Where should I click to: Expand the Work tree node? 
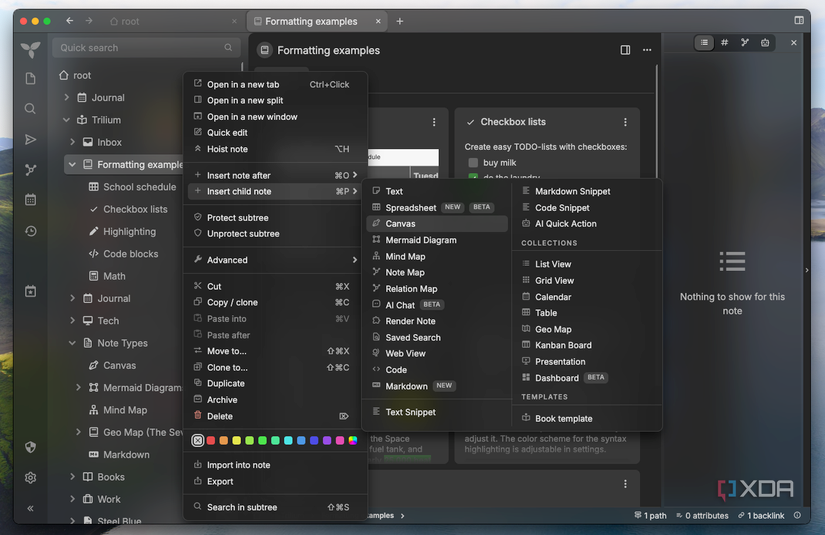pyautogui.click(x=73, y=499)
